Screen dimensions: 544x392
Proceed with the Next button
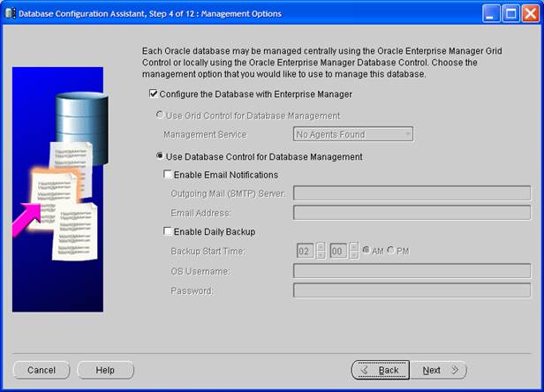(439, 370)
